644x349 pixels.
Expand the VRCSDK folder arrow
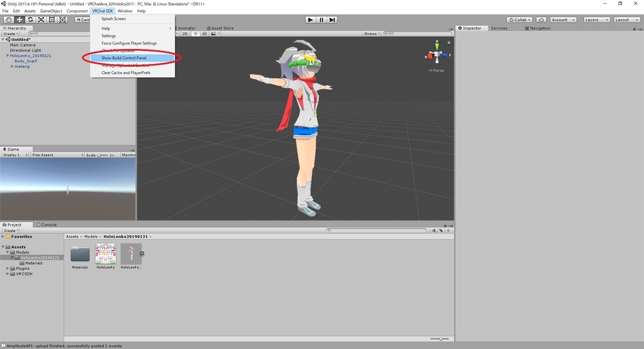[x=8, y=274]
